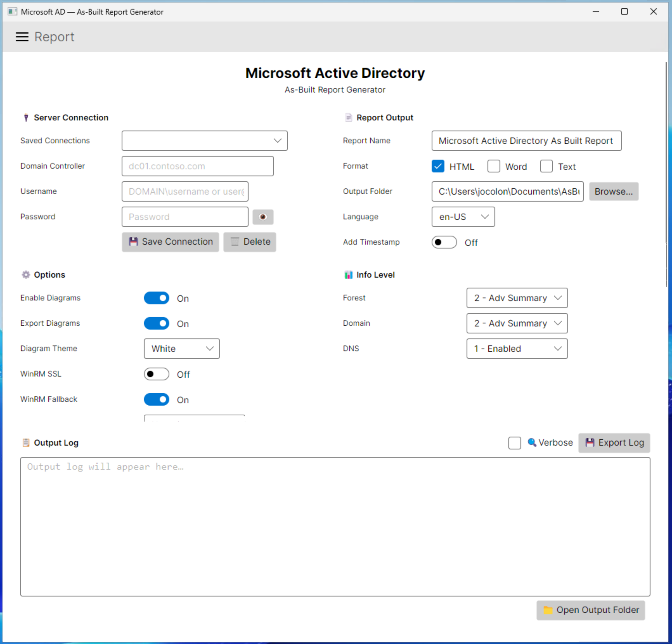
Task: Click the app icon in title bar
Action: tap(12, 12)
